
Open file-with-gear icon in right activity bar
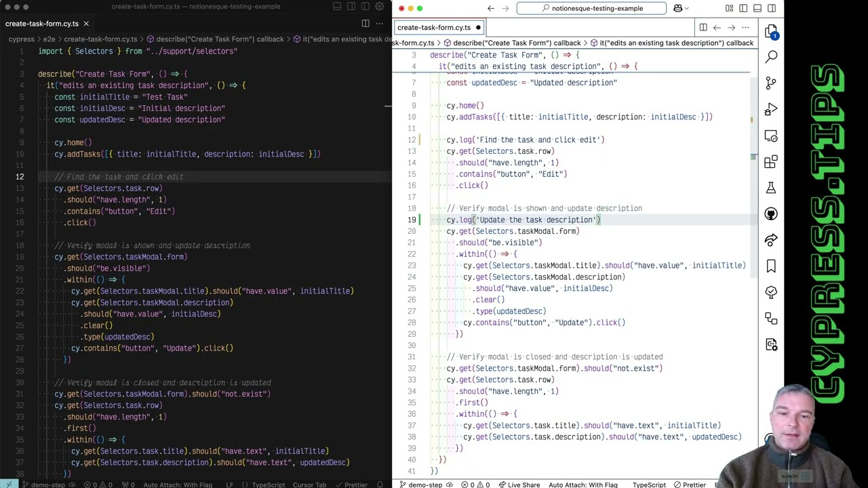click(x=771, y=344)
